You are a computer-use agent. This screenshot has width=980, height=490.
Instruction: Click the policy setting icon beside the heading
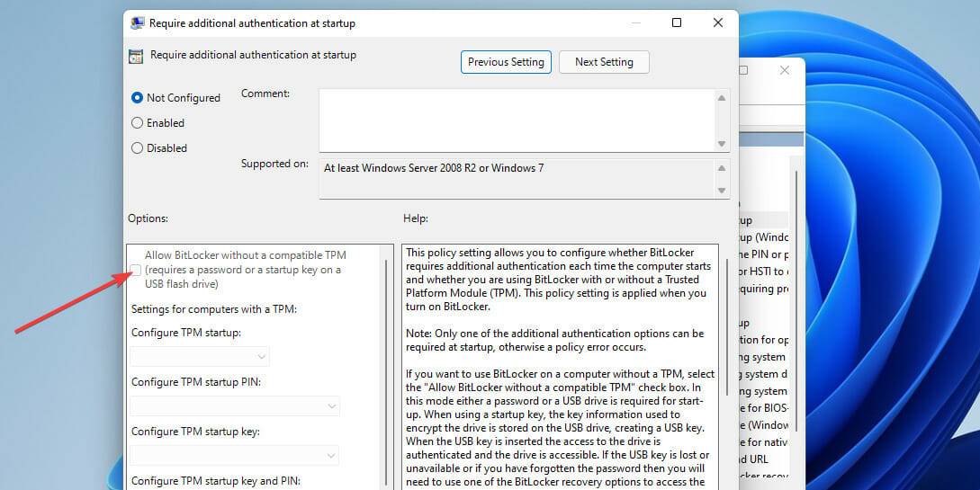click(x=136, y=56)
